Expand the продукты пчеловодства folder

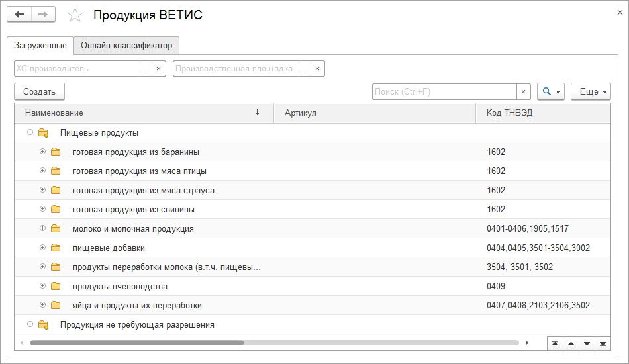43,286
